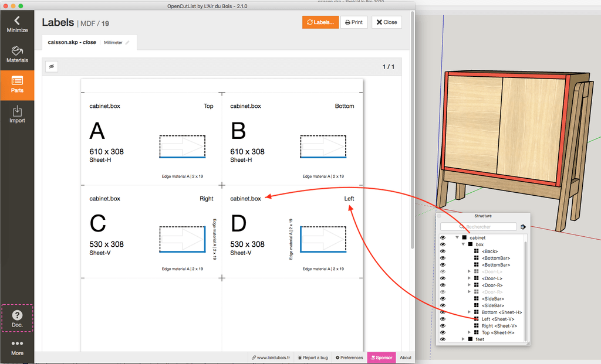
Task: Click the '1 / 1' page indicator
Action: [389, 67]
